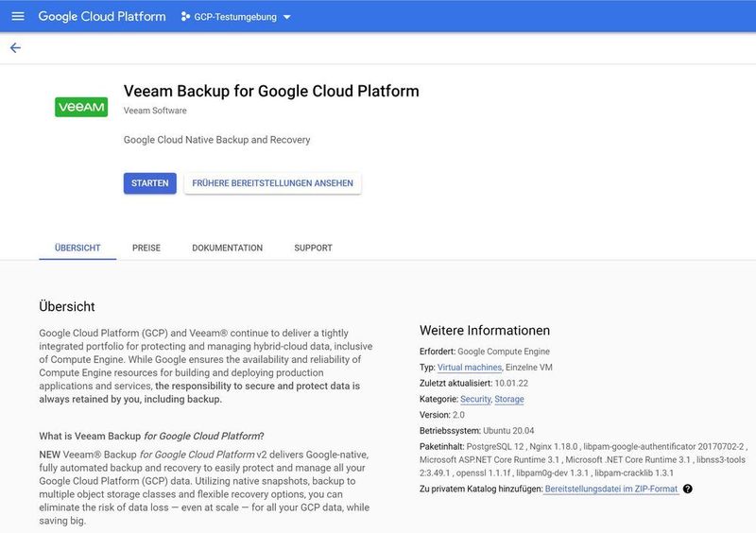Image resolution: width=756 pixels, height=533 pixels.
Task: Open the Dokumentation tab
Action: pyautogui.click(x=227, y=248)
